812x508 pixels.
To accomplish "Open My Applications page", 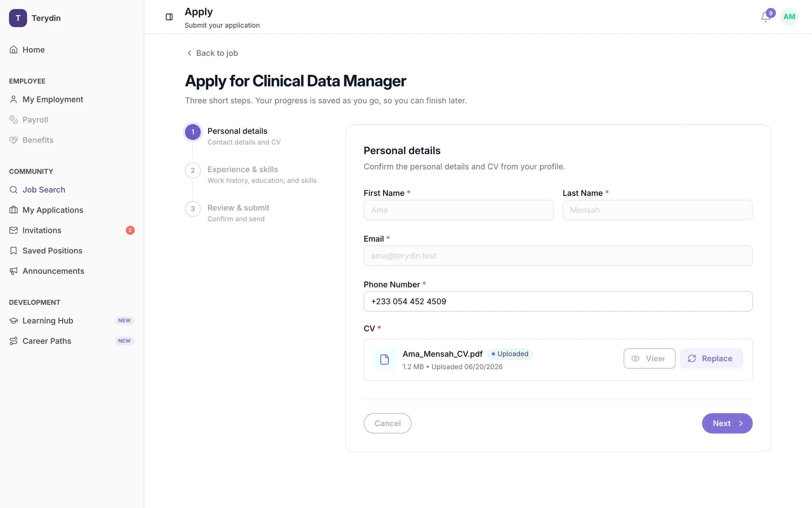I will click(x=72, y=210).
